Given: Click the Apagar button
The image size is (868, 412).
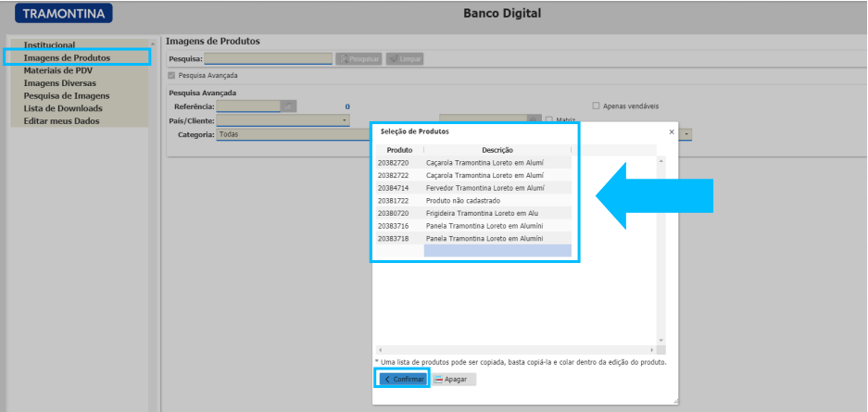Looking at the screenshot, I should pyautogui.click(x=453, y=380).
